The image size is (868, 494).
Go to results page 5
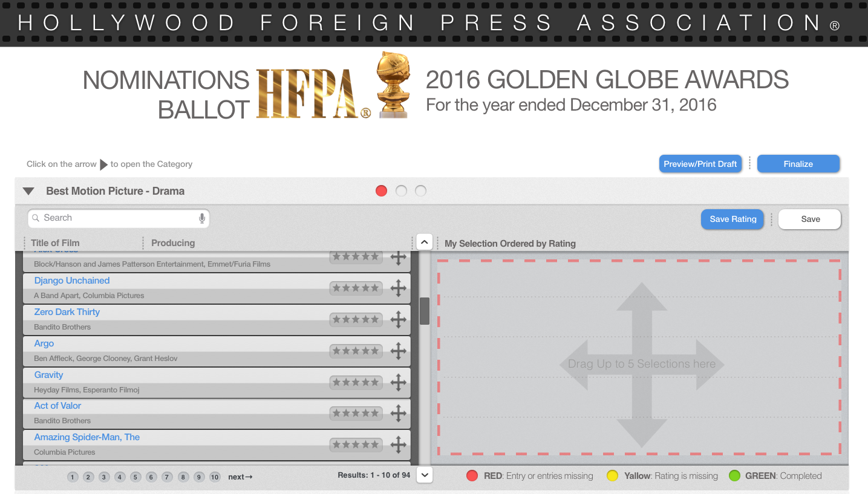tap(135, 477)
